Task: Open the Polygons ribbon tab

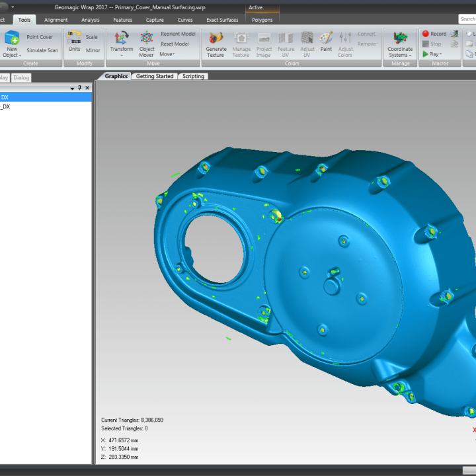Action: pos(262,20)
